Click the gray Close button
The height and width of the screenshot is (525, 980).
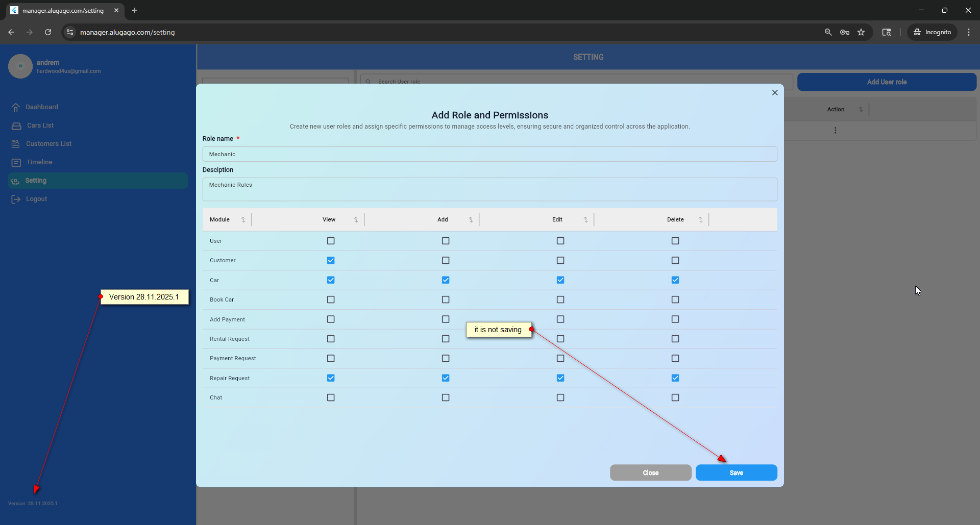point(650,472)
